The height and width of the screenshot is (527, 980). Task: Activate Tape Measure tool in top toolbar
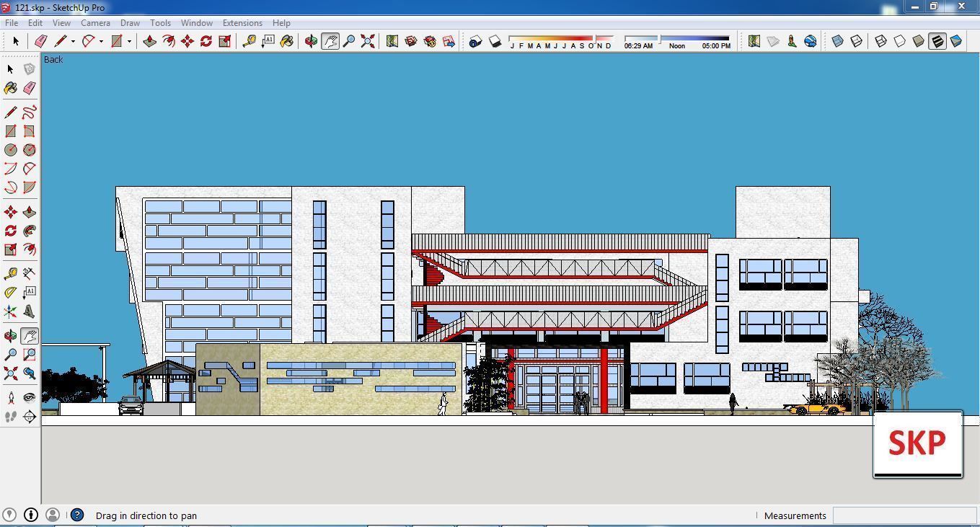coord(249,41)
